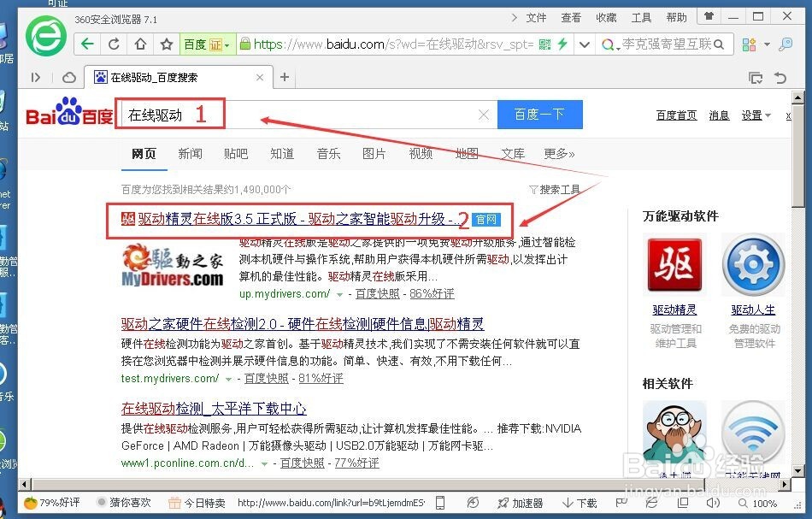Viewport: 812px width, 519px height.
Task: Expand dropdown arrow after up.mydrivers.com/
Action: click(x=339, y=295)
